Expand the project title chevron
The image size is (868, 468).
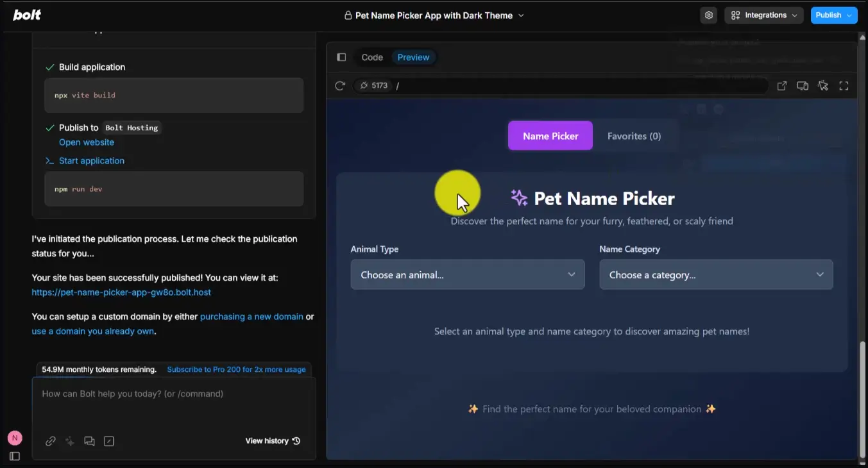[x=521, y=15]
